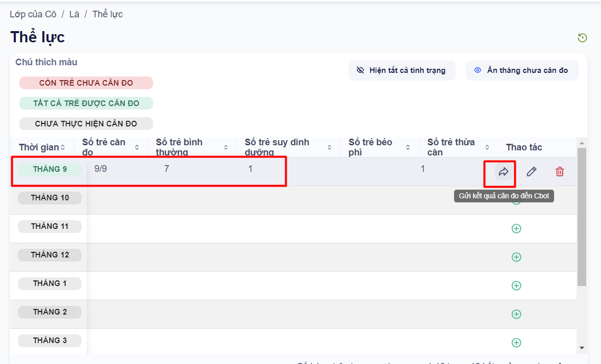This screenshot has height=364, width=601.
Task: Click the table's vertical scrollbar down arrow
Action: 582,348
